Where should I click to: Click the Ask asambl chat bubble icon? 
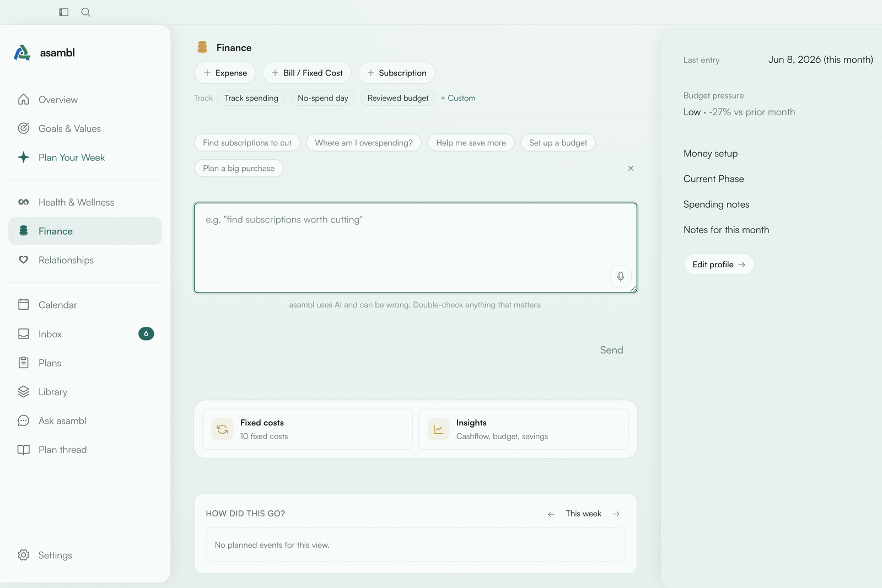tap(24, 421)
